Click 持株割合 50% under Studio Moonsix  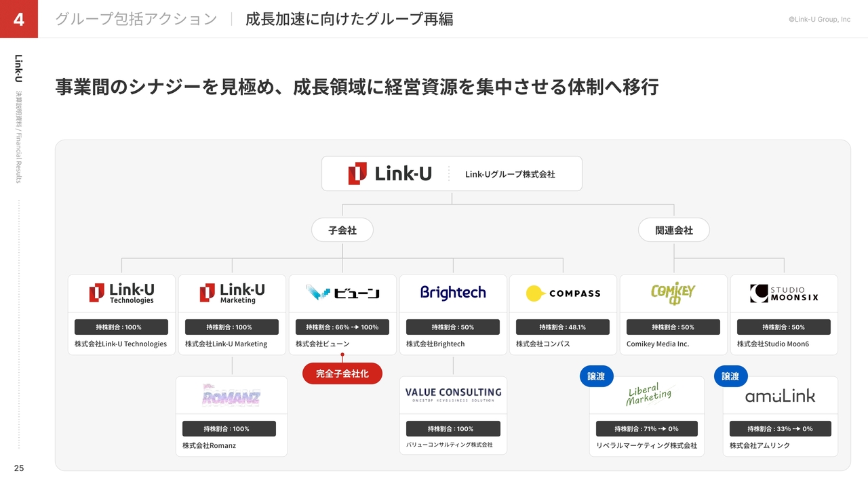tap(784, 327)
